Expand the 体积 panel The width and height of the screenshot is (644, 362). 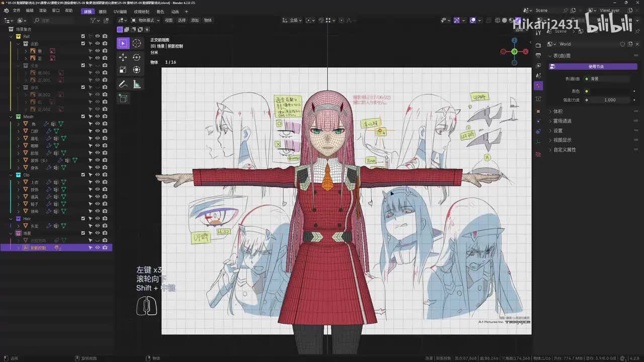[x=557, y=112]
